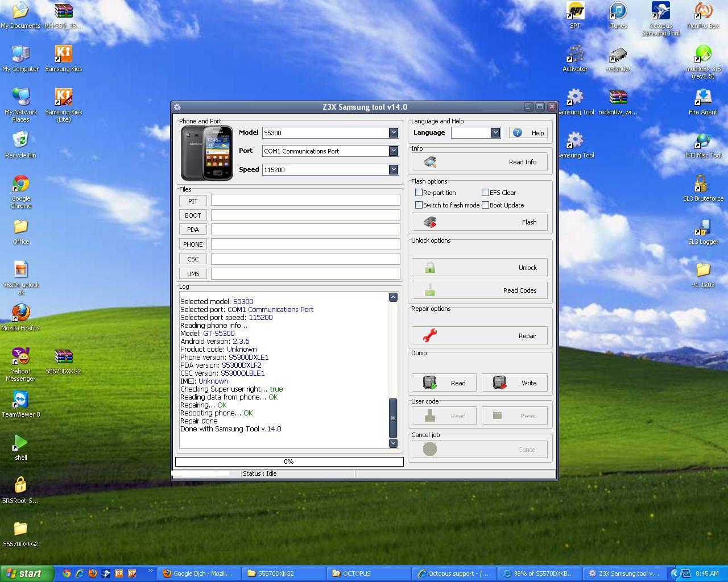Open Samsung Kies (Lite) desktop icon
Screen dimensions: 728x582
pos(63,105)
